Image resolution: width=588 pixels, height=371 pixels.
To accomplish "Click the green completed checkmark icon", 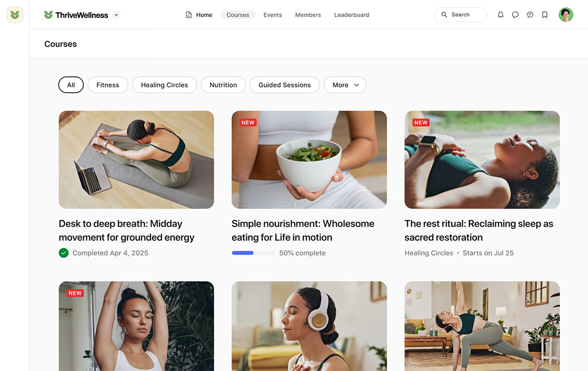I will pyautogui.click(x=64, y=253).
